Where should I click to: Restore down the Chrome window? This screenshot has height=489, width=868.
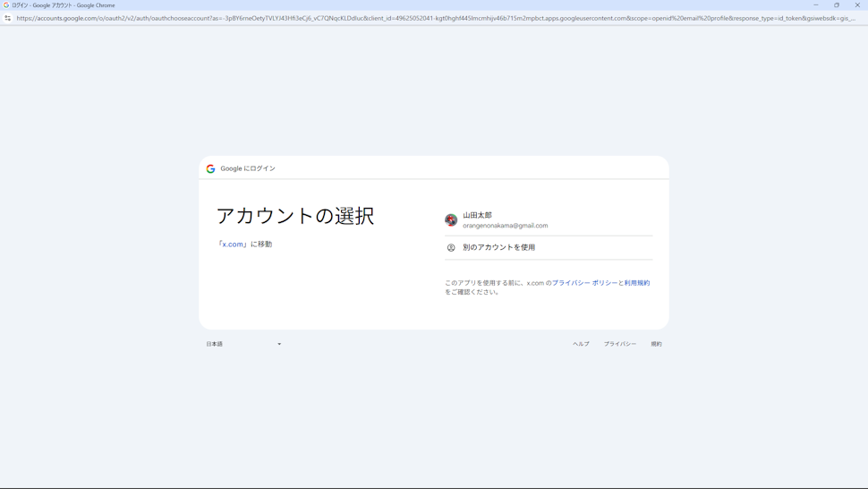point(837,5)
